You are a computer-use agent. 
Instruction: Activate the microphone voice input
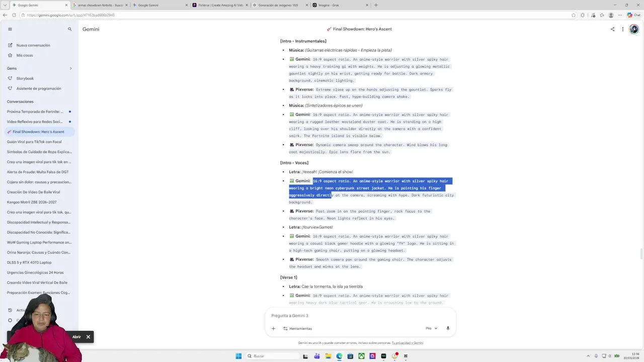coord(448,328)
